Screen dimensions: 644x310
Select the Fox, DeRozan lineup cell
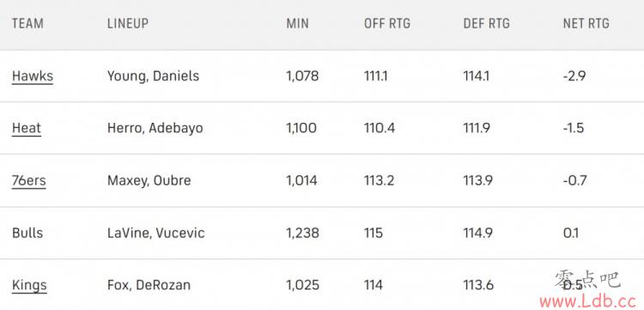pyautogui.click(x=149, y=285)
